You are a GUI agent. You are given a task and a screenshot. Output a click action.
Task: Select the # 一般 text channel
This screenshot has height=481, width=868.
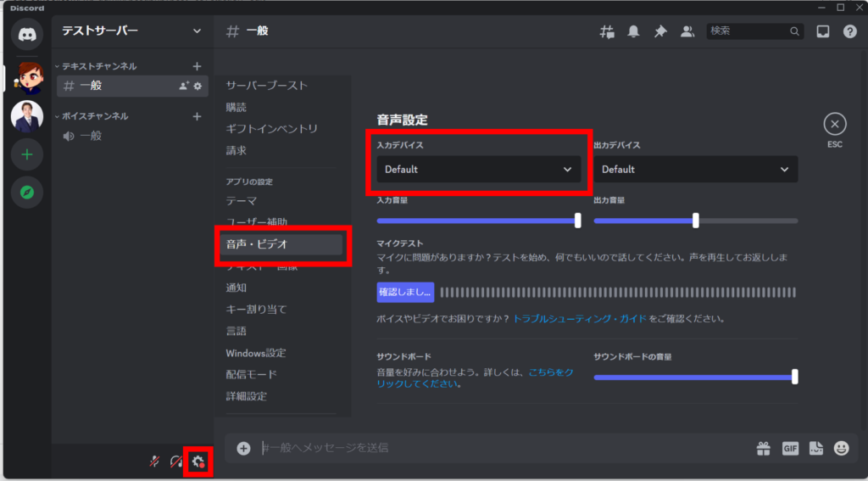[133, 86]
